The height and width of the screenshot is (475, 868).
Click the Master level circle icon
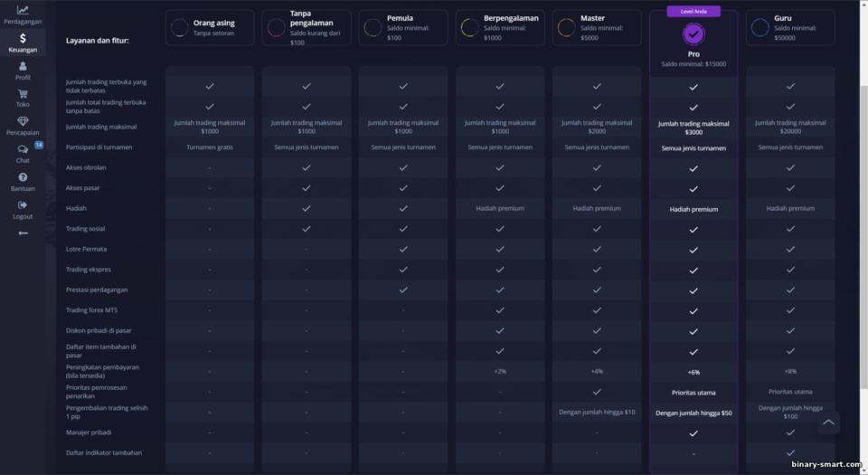point(566,28)
